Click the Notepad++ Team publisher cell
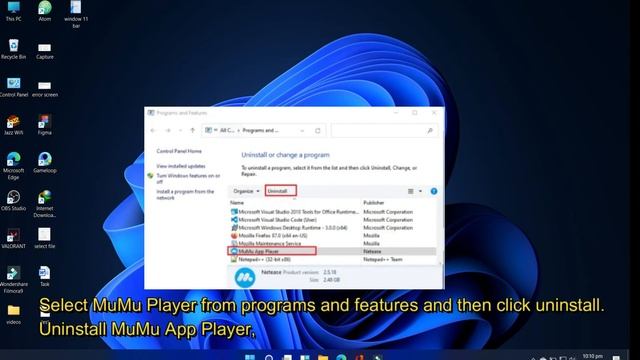Viewport: 640px width, 360px height. pos(382,260)
